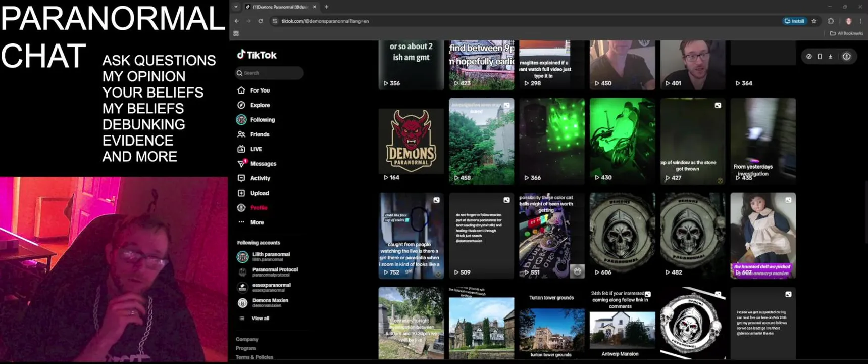The image size is (868, 364).
Task: Open the color cat balls video with 551 views
Action: pos(552,236)
